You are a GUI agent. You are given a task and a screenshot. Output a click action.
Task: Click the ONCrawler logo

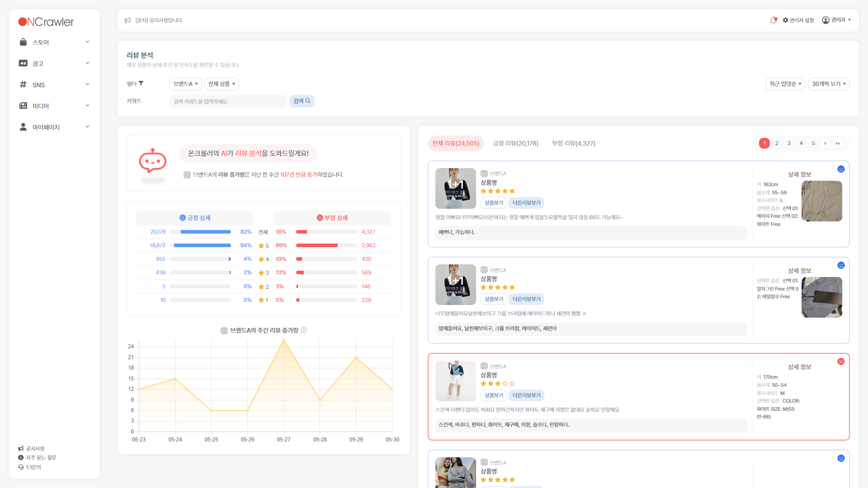46,22
